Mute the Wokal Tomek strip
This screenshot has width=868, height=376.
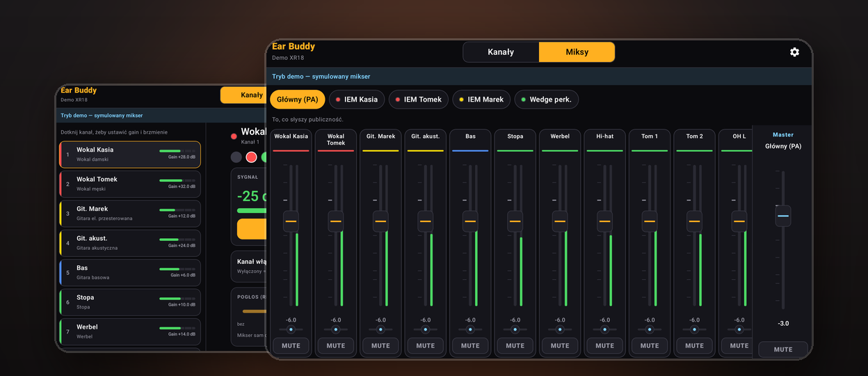[x=336, y=345]
